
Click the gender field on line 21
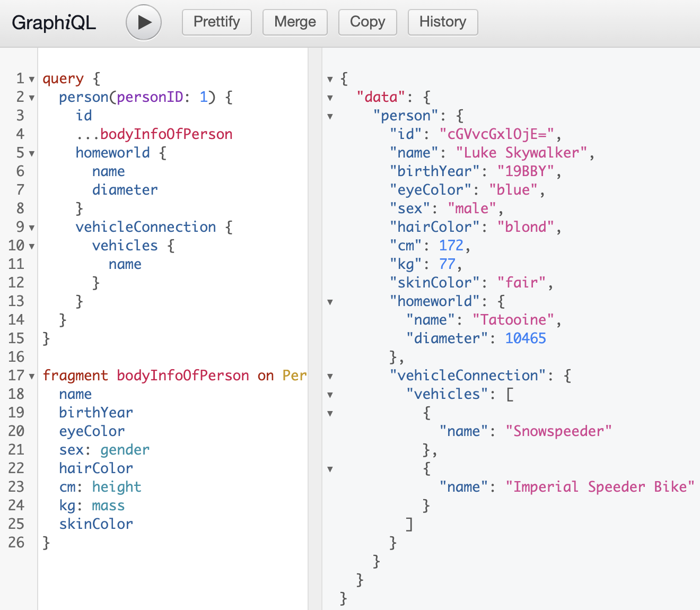pos(125,450)
